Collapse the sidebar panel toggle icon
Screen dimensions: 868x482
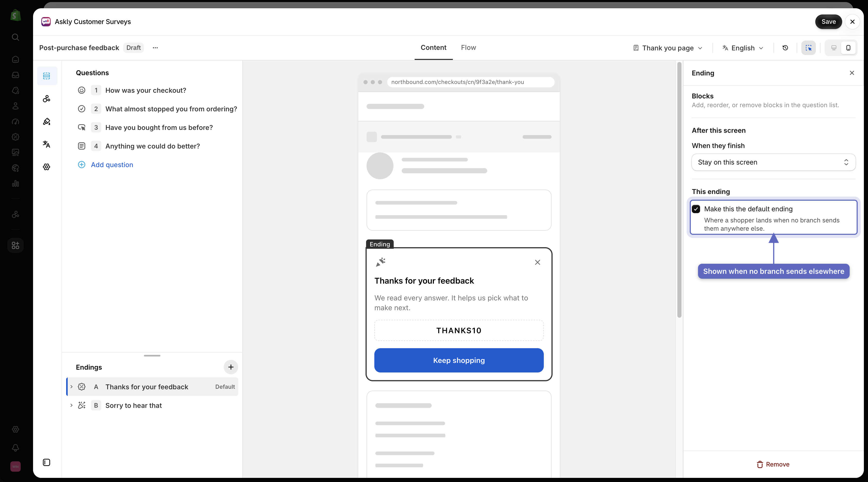pyautogui.click(x=47, y=462)
